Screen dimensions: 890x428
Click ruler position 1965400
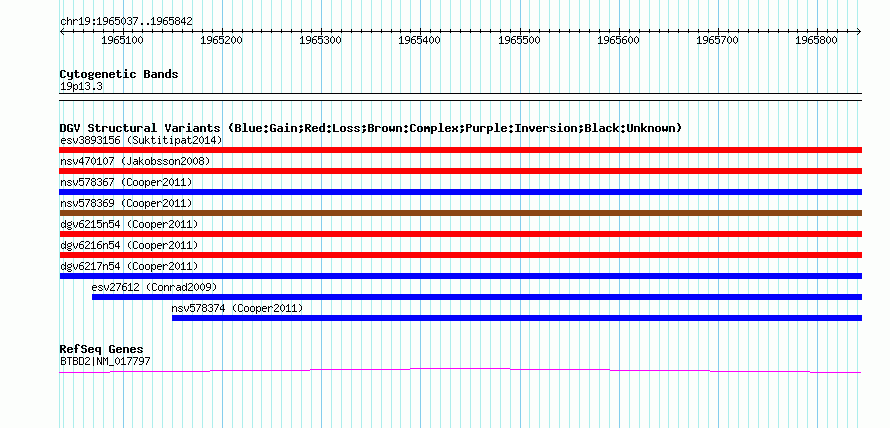pyautogui.click(x=420, y=40)
